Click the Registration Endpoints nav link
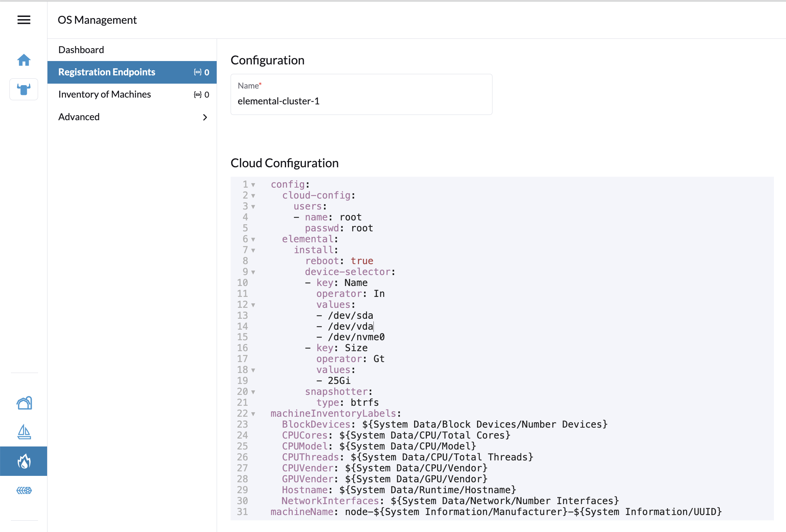The width and height of the screenshot is (786, 532). click(x=107, y=72)
